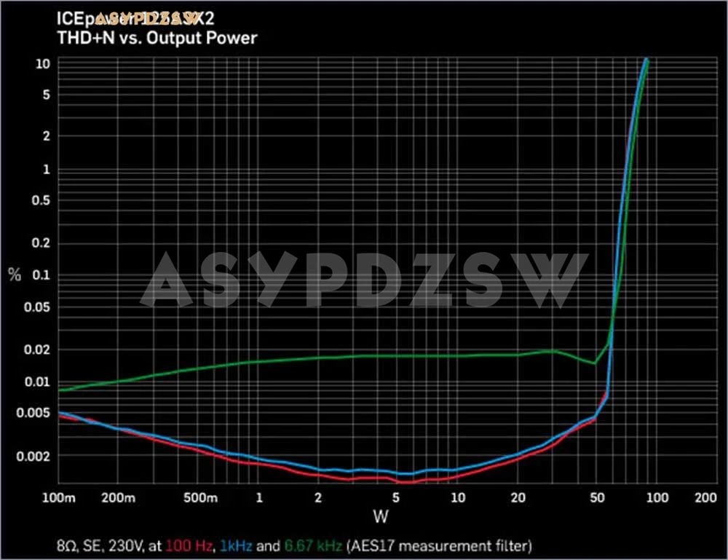Click the red 100 Hz legend label
Viewport: 728px width, 560px height.
188,545
